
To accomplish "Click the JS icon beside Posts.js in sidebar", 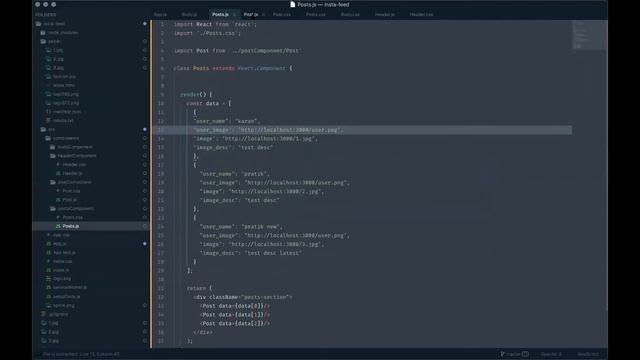I will click(58, 226).
